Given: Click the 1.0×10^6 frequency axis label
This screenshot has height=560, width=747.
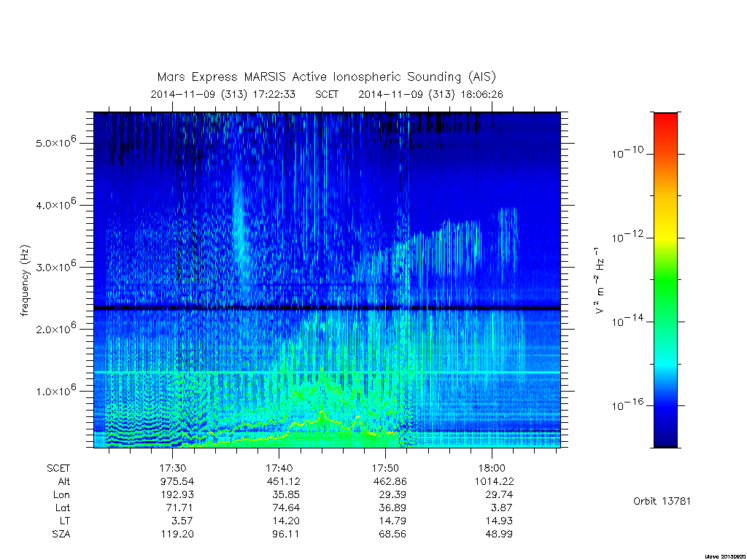Looking at the screenshot, I should 55,390.
